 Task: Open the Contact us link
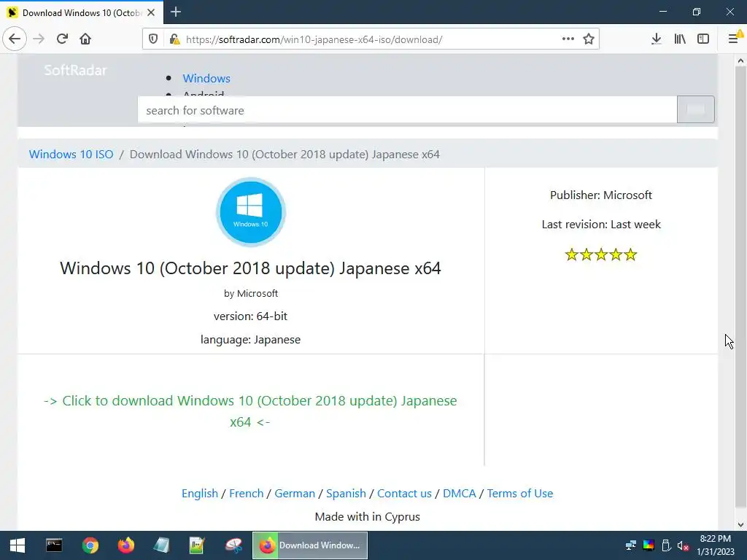tap(404, 494)
